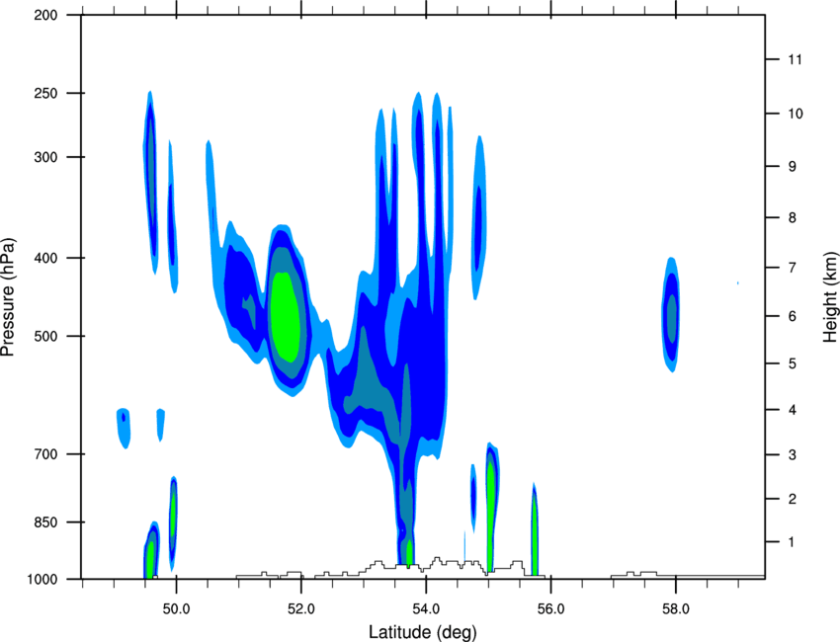
Task: Pick the 3 km height label
Action: click(792, 455)
